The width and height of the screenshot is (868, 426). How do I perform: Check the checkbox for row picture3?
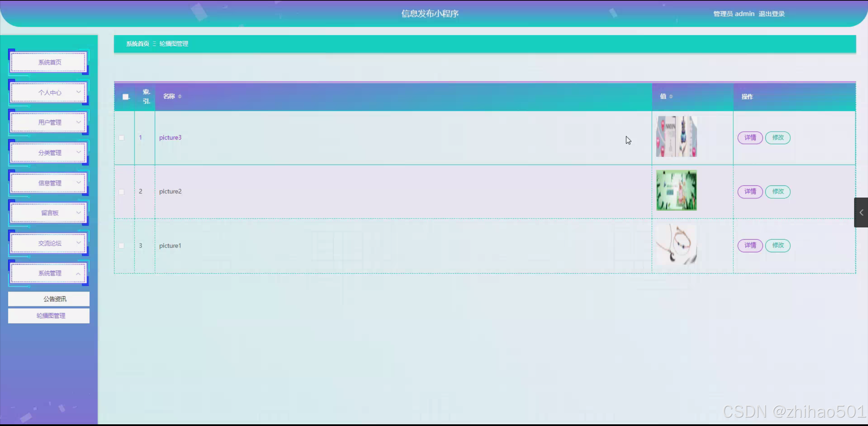coord(121,138)
